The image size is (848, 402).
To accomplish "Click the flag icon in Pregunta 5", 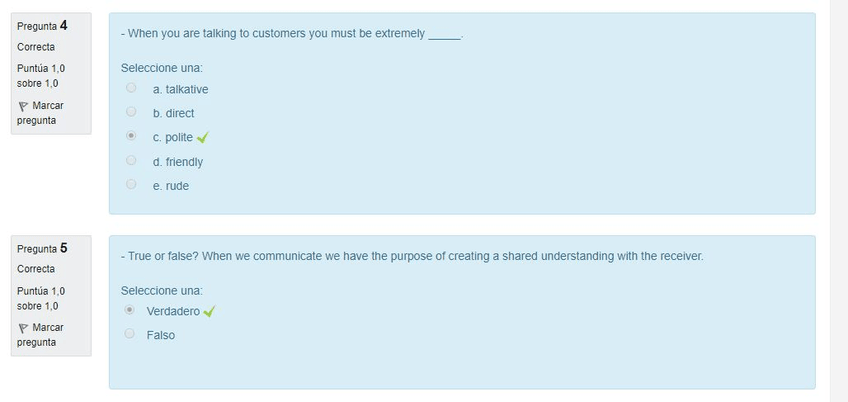I will tap(22, 328).
